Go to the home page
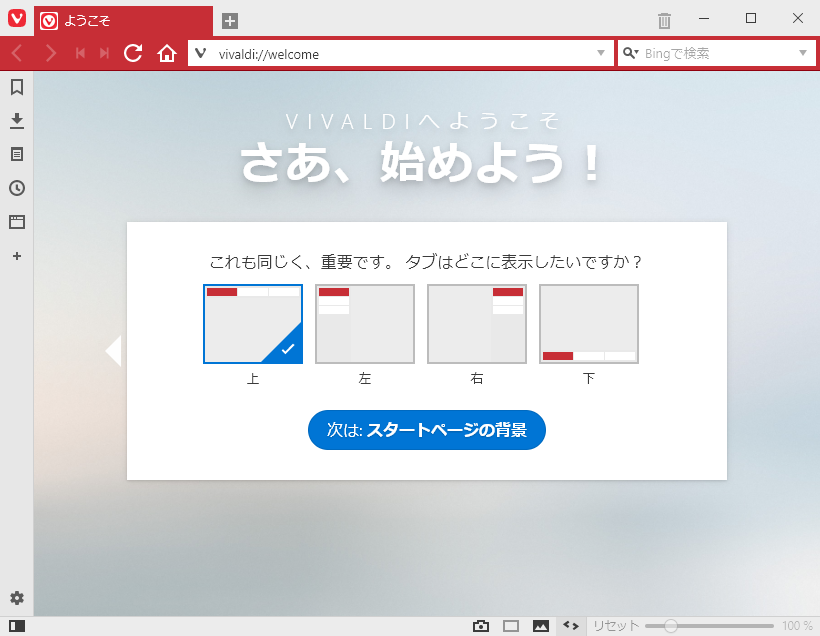 pos(167,53)
